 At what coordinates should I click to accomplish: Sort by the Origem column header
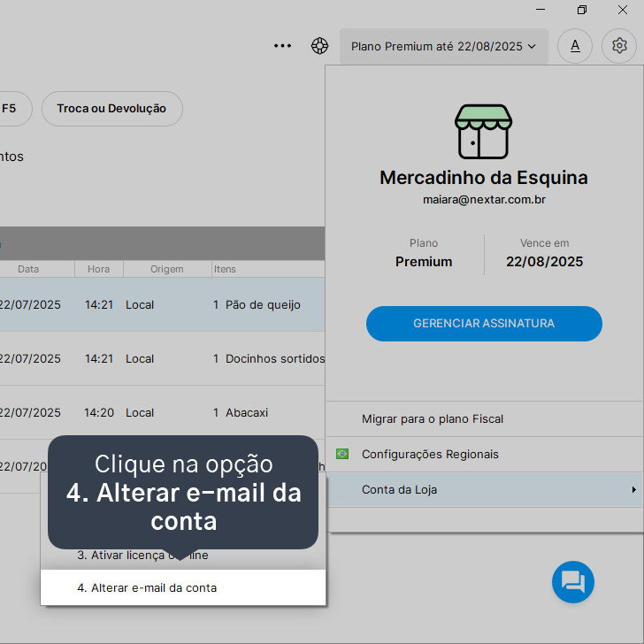coord(167,269)
